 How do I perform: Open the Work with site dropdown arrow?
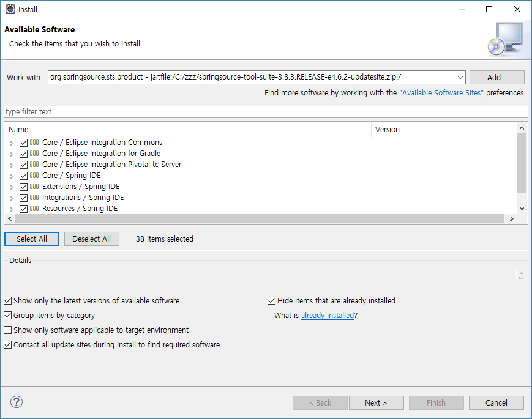pos(460,77)
